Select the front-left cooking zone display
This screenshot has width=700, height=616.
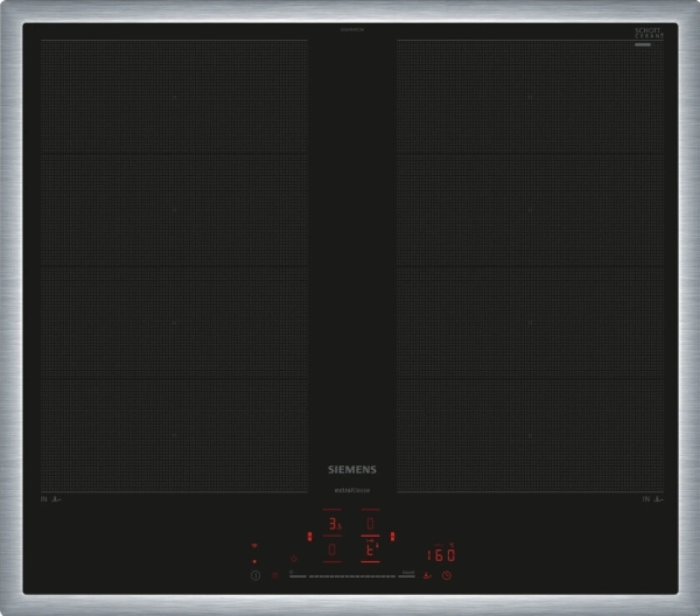pos(332,550)
